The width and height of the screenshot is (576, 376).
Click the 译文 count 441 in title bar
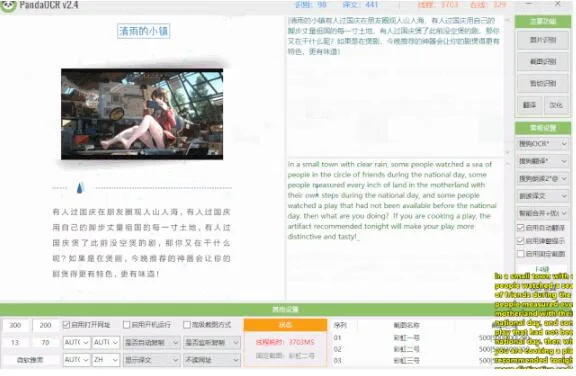(360, 5)
